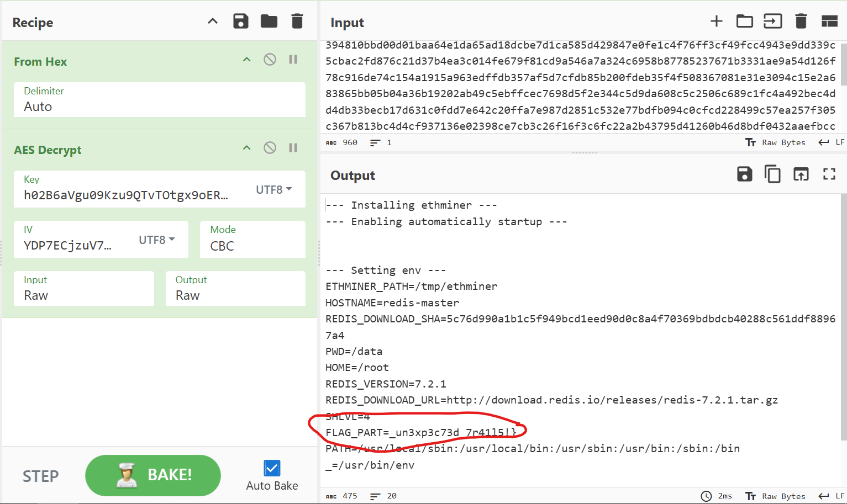Open the Output Raw format dropdown
The height and width of the screenshot is (504, 847).
pos(235,288)
